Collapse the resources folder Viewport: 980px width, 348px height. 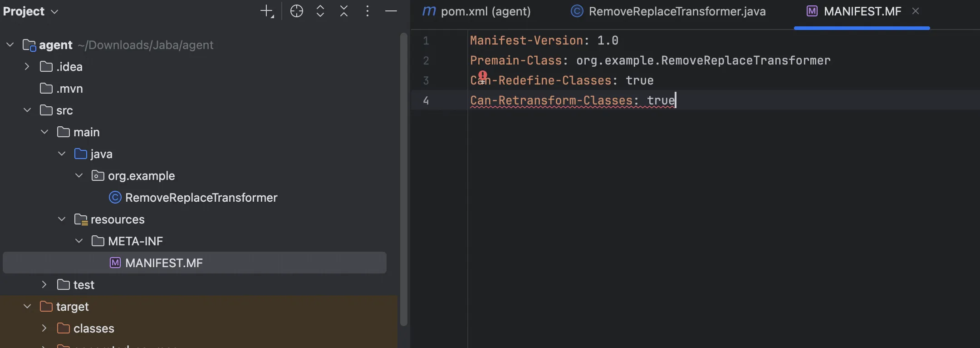pyautogui.click(x=61, y=219)
